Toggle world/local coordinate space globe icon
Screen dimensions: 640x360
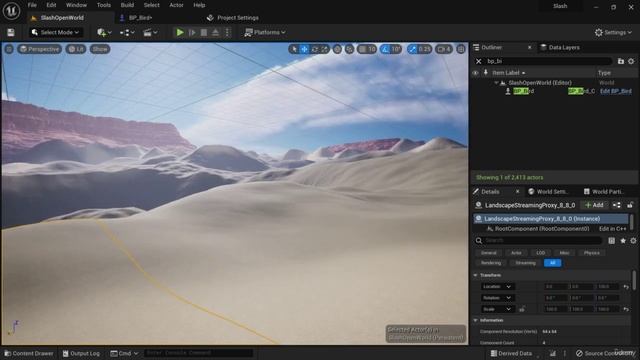[x=337, y=49]
